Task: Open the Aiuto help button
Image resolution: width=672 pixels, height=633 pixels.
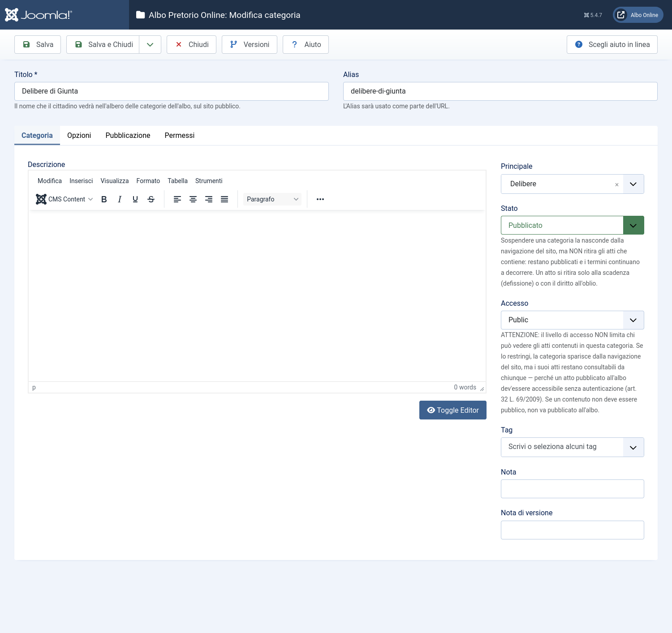Action: click(x=306, y=44)
